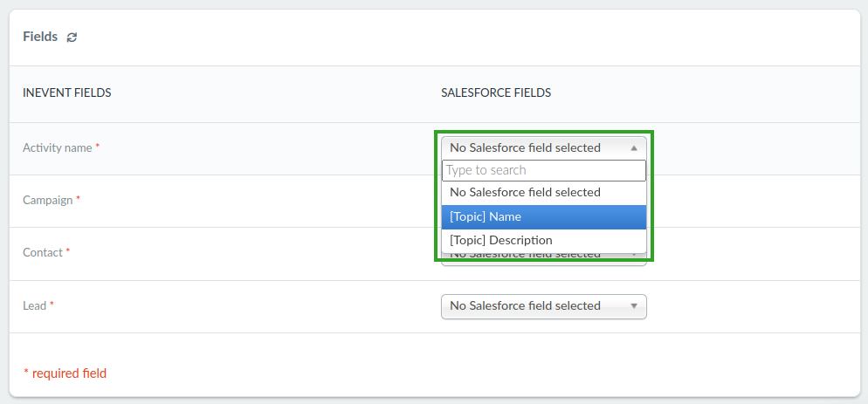Image resolution: width=868 pixels, height=404 pixels.
Task: Focus the 'Type to search' box
Action: tap(544, 170)
